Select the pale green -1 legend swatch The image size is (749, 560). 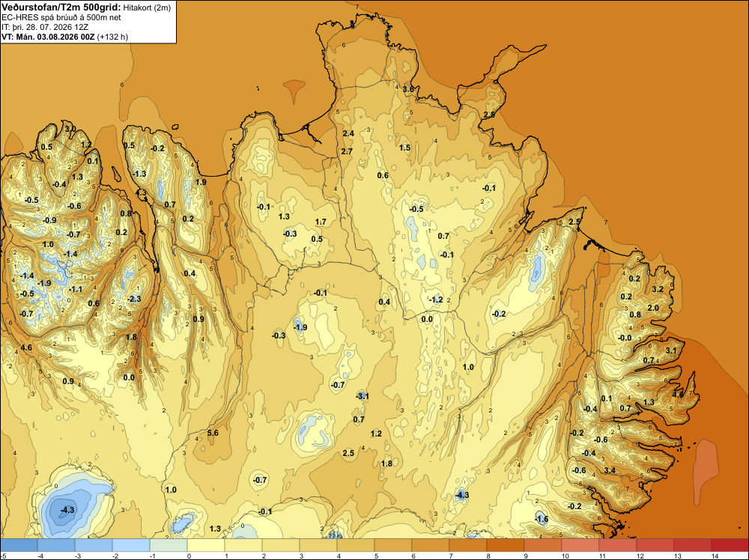point(169,545)
